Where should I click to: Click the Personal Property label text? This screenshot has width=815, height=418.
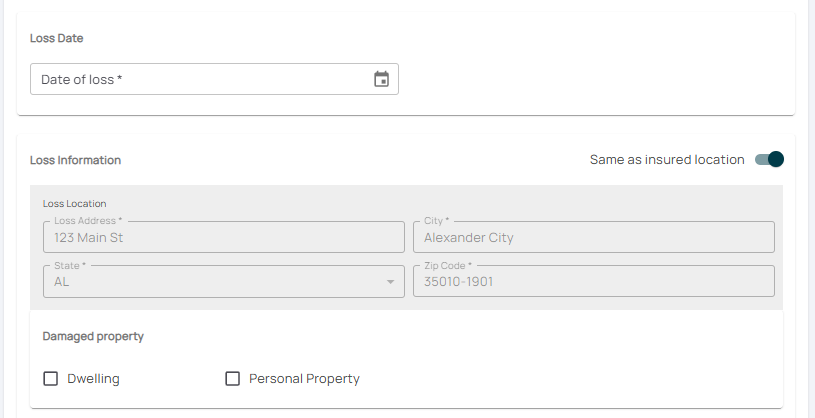coord(304,379)
